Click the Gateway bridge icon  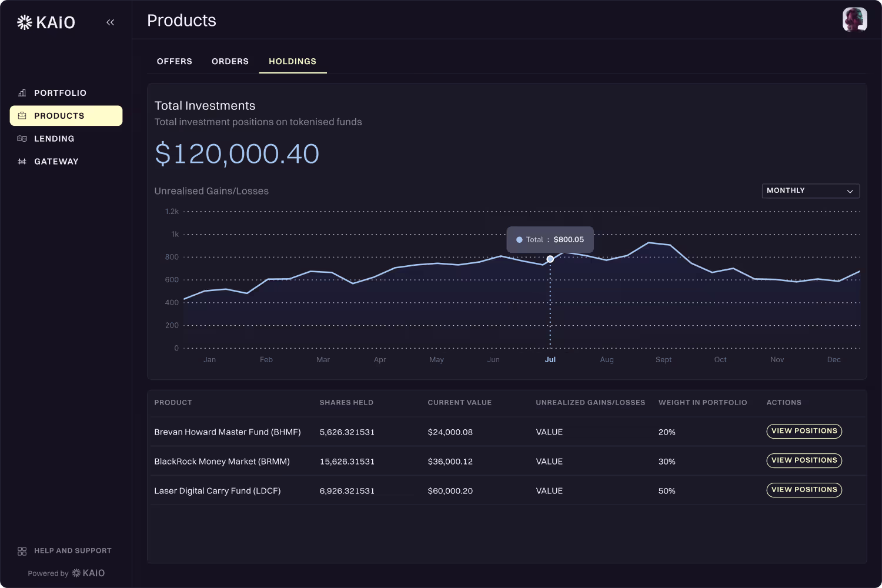click(22, 162)
